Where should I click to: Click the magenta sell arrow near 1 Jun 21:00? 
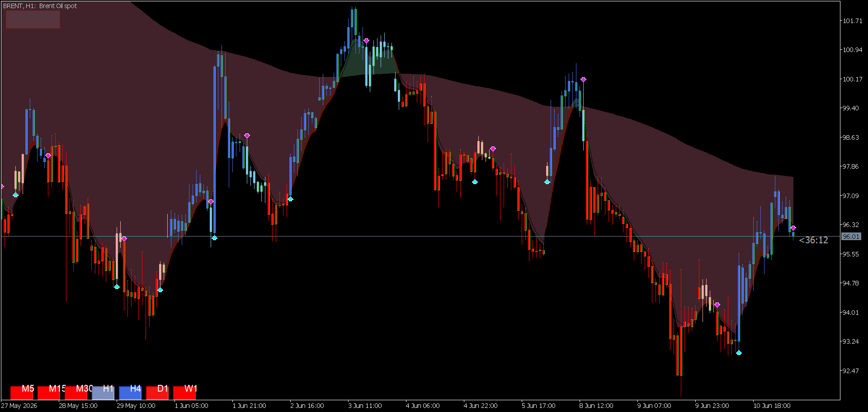(x=247, y=136)
